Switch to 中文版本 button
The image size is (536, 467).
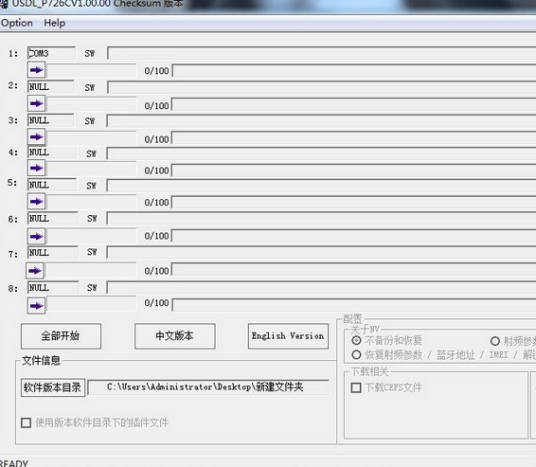[175, 336]
